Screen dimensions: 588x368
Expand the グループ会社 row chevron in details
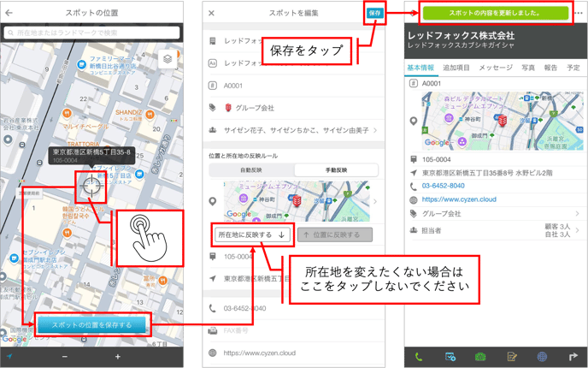pyautogui.click(x=577, y=214)
